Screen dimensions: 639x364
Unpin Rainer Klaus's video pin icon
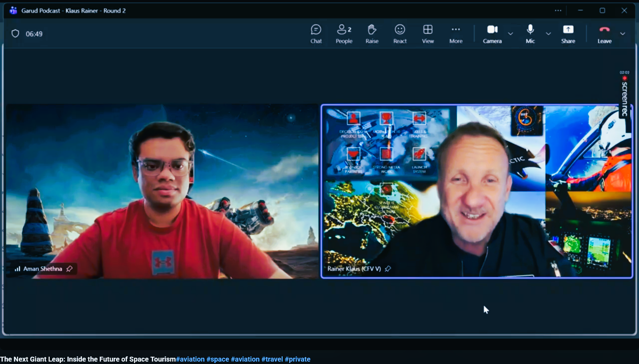coord(388,269)
